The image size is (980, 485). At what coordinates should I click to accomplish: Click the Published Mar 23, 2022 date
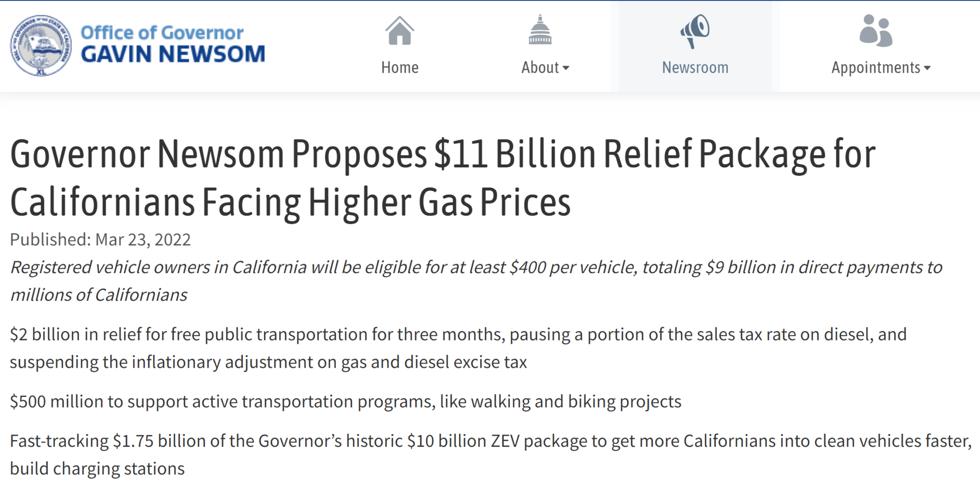click(x=100, y=240)
